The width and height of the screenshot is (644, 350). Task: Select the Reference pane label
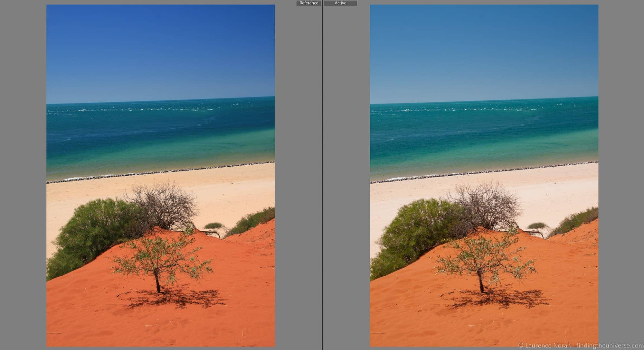click(308, 3)
